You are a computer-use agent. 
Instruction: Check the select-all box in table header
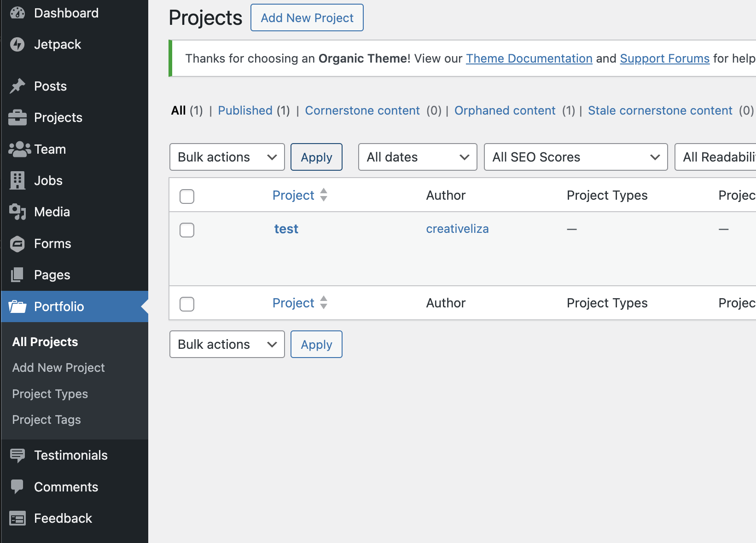click(x=187, y=196)
